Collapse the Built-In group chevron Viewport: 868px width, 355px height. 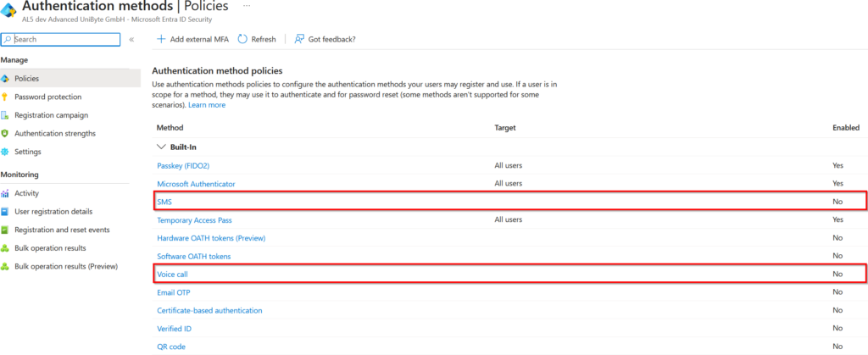162,147
